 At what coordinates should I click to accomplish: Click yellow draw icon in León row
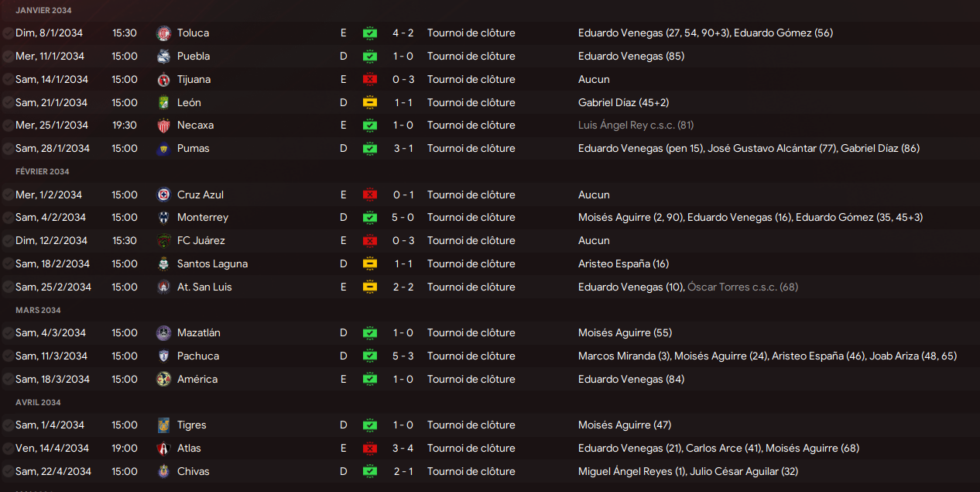click(370, 103)
